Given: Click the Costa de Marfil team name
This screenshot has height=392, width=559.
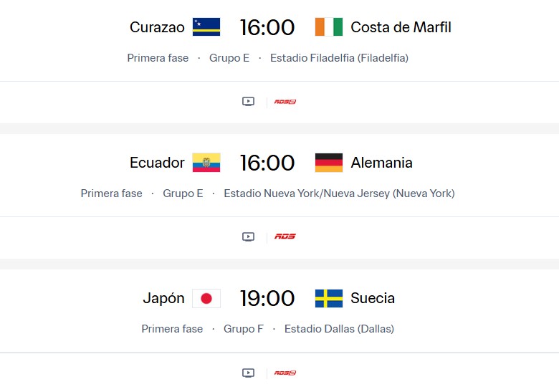Looking at the screenshot, I should point(401,27).
